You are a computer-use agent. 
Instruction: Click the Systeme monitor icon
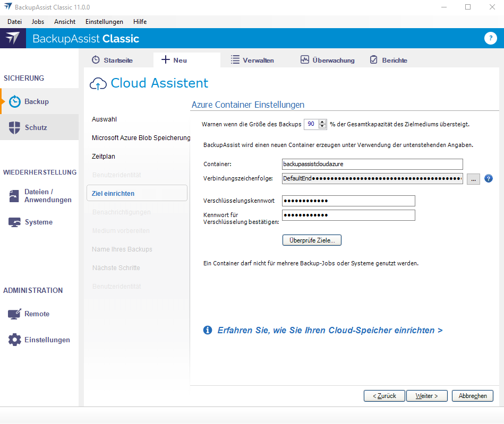click(14, 222)
